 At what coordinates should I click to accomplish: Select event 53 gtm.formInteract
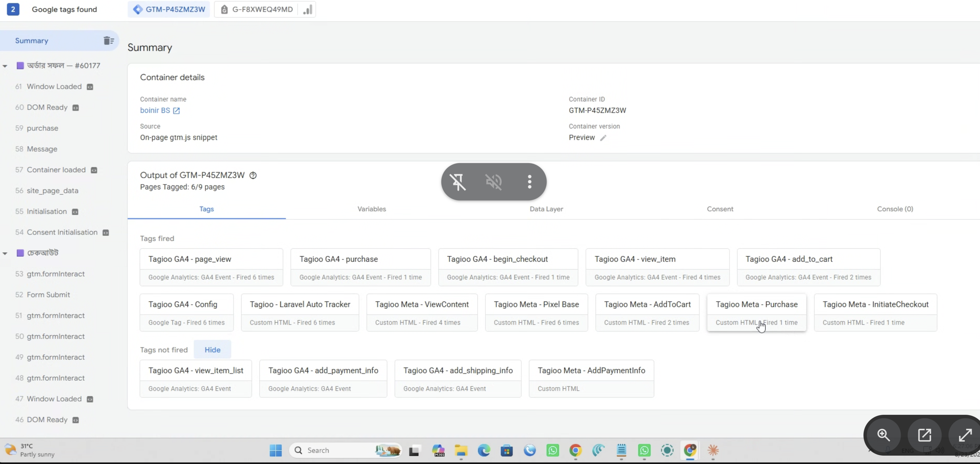coord(50,274)
